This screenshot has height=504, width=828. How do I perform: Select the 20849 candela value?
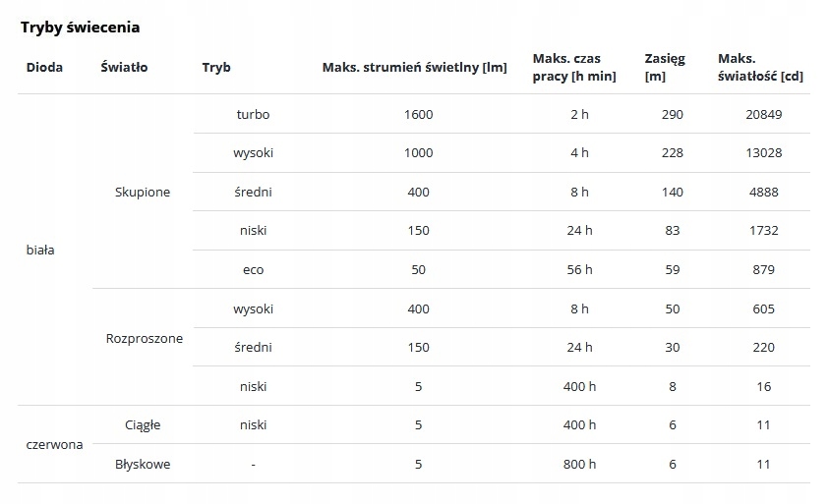point(763,115)
